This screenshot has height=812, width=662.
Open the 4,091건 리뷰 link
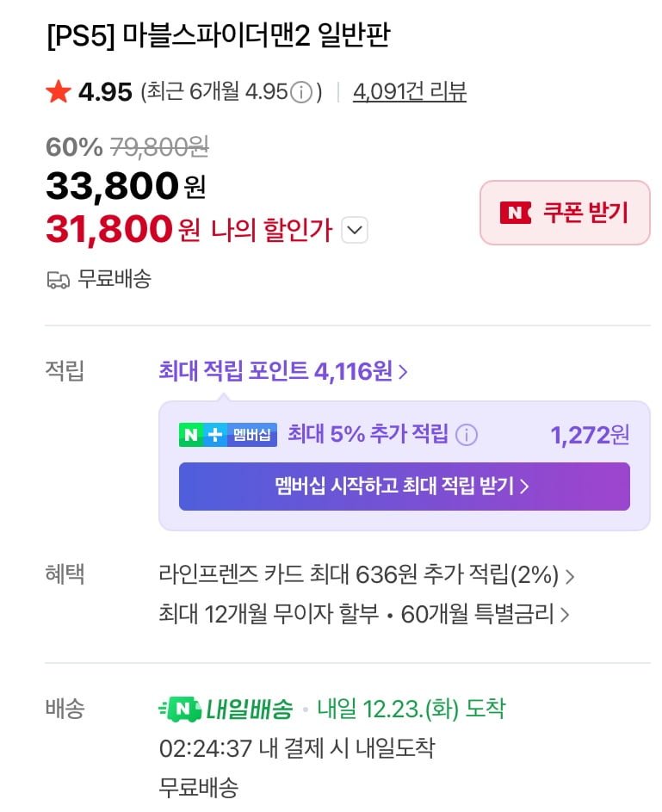(x=410, y=93)
